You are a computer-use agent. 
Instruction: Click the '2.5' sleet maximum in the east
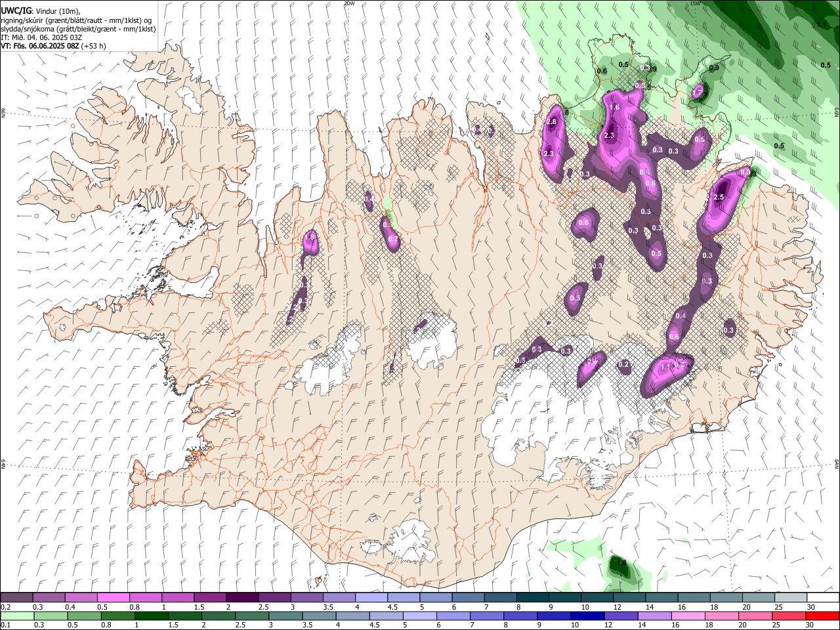point(718,197)
